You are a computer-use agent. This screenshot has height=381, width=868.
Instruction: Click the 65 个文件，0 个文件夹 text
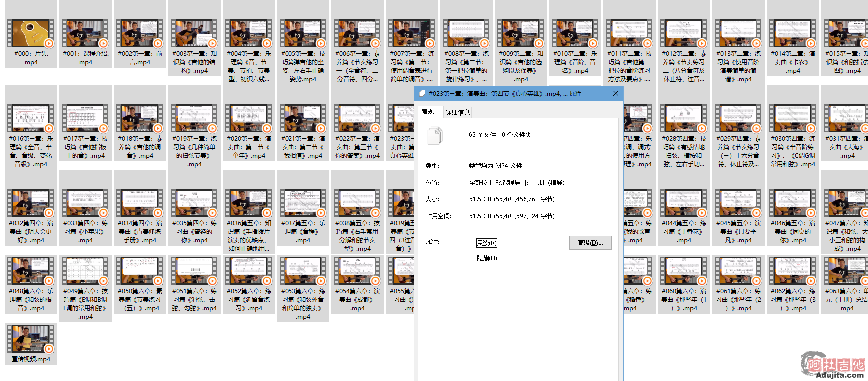point(500,135)
